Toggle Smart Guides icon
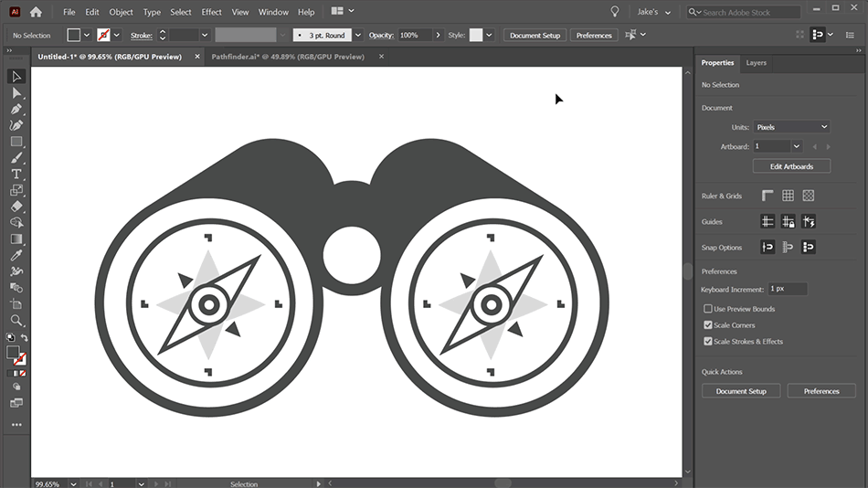This screenshot has height=488, width=868. coord(809,221)
